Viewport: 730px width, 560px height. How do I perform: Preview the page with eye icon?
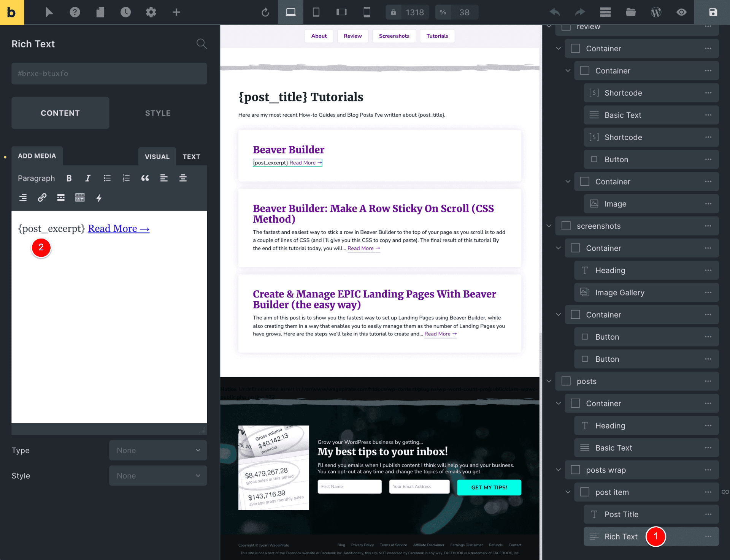[x=681, y=12]
